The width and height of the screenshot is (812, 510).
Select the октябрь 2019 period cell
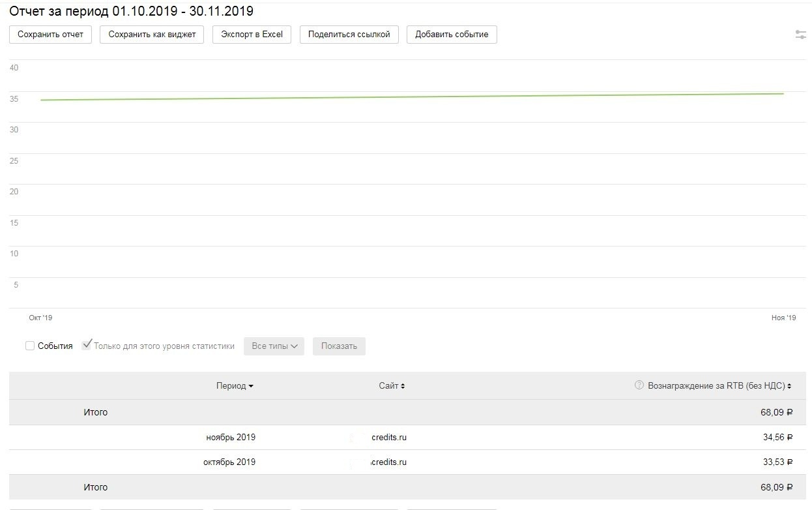229,462
